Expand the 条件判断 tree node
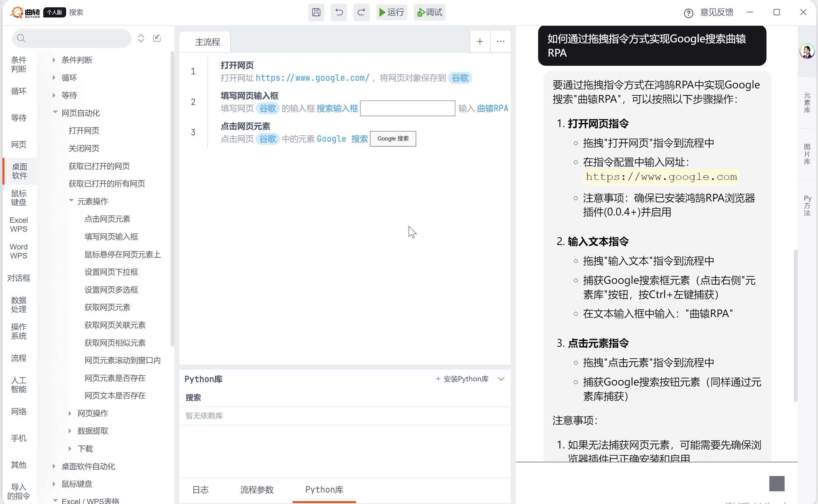818x504 pixels. [x=54, y=60]
